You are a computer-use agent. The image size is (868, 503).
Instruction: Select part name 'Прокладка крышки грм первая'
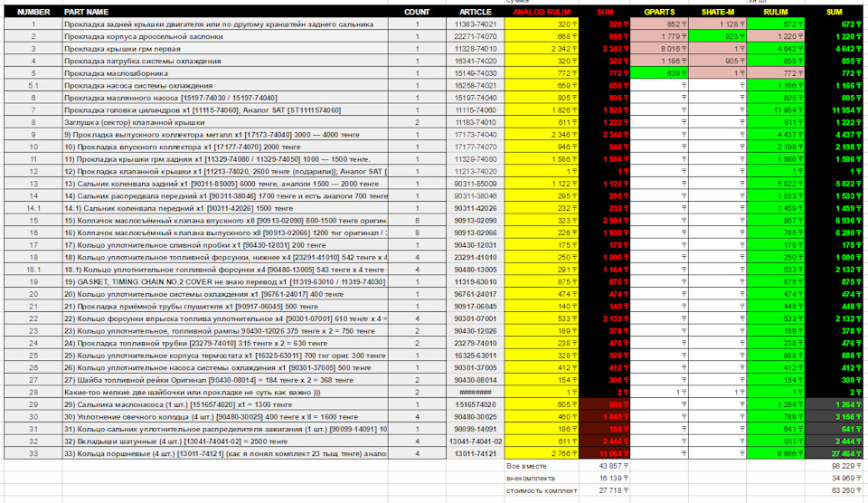click(225, 49)
